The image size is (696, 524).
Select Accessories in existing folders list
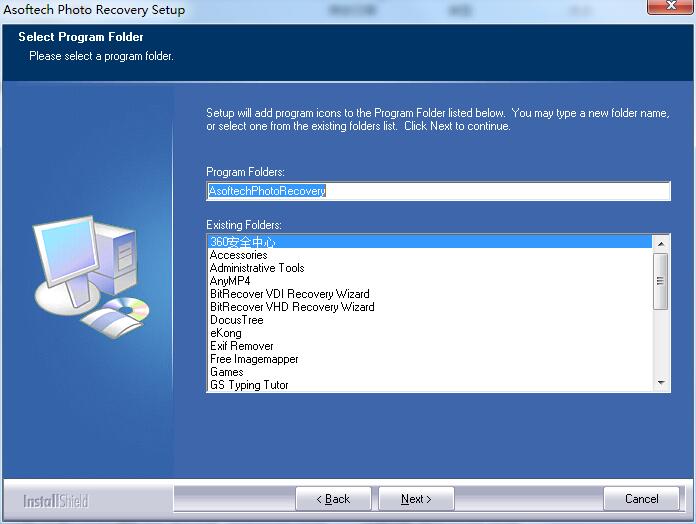430,255
